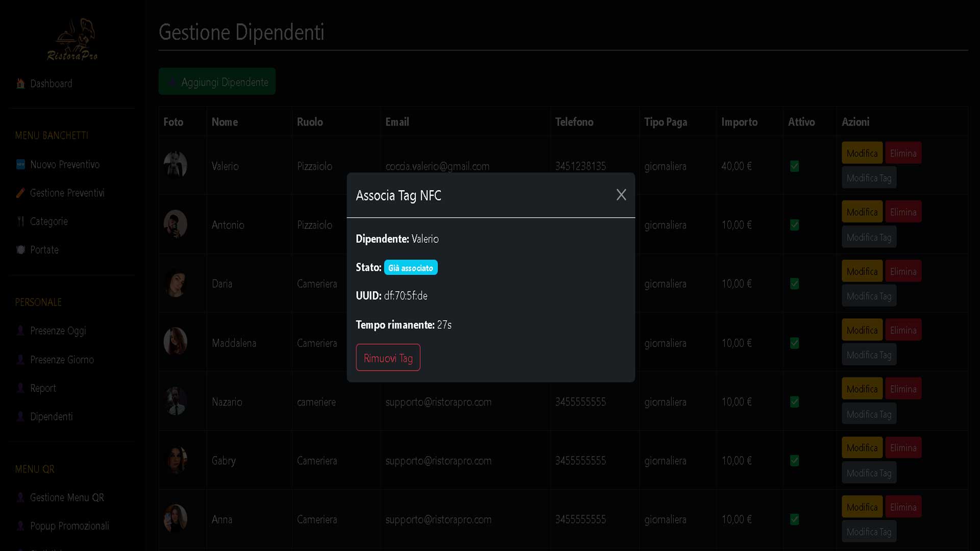Click the Presenze Giorno person icon

pos(20,360)
